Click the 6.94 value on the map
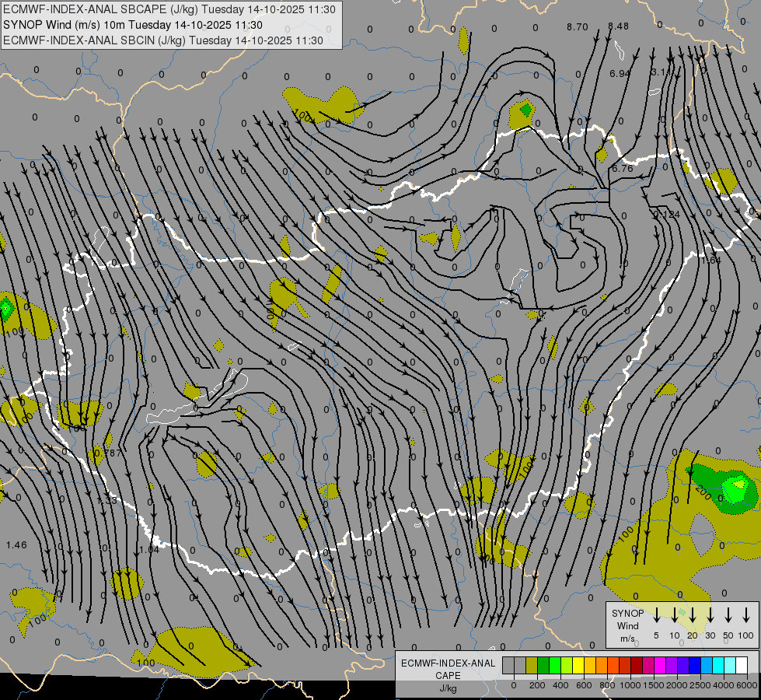 pos(620,74)
